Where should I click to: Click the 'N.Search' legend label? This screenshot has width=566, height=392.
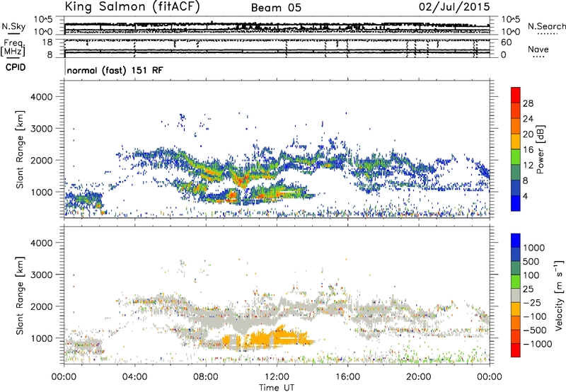pyautogui.click(x=546, y=26)
